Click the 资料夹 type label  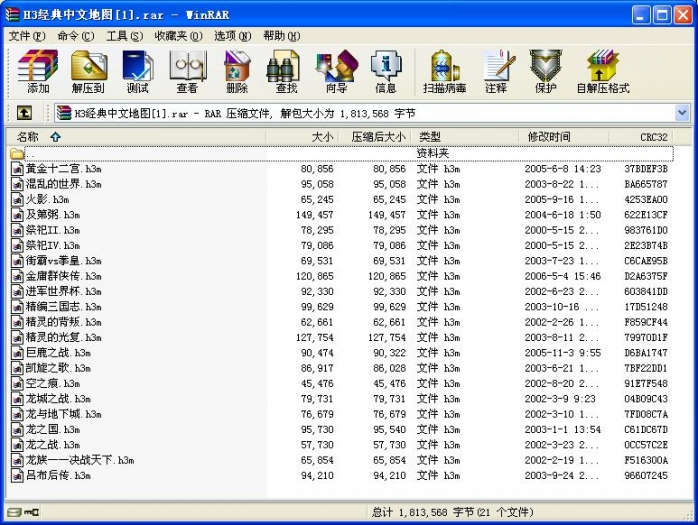pyautogui.click(x=433, y=154)
